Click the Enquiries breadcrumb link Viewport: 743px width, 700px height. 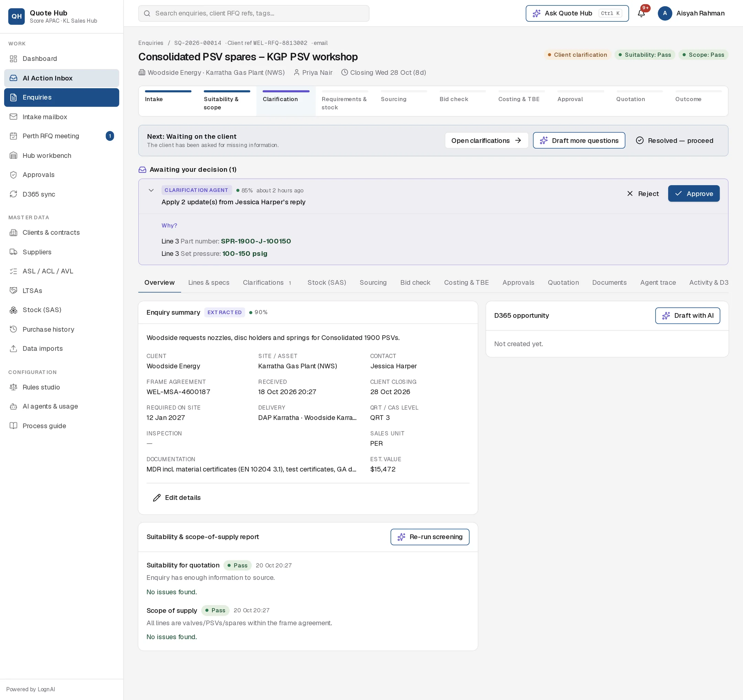151,43
